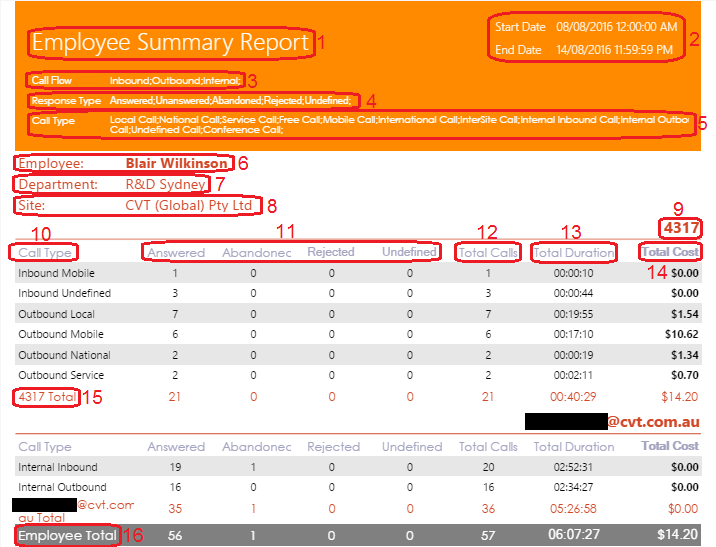The image size is (716, 547).
Task: Click total duration 00:40:29 in 4317 Total row
Action: (x=573, y=397)
